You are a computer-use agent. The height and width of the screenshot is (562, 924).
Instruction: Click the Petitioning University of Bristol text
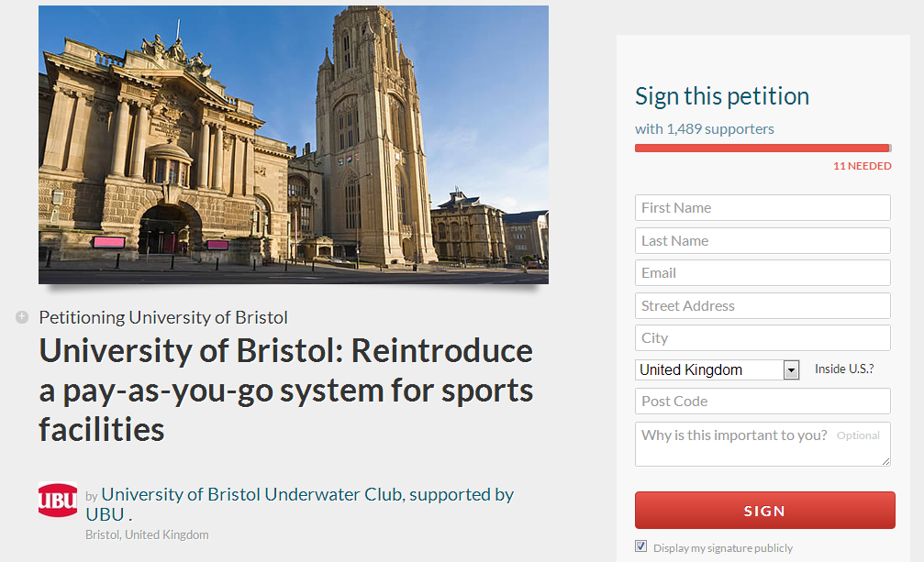point(163,317)
